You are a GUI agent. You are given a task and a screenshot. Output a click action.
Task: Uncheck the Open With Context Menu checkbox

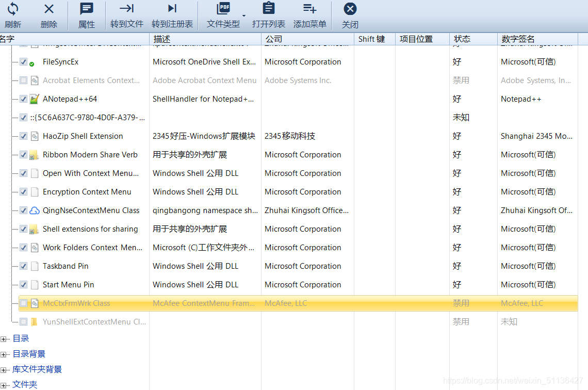tap(24, 173)
